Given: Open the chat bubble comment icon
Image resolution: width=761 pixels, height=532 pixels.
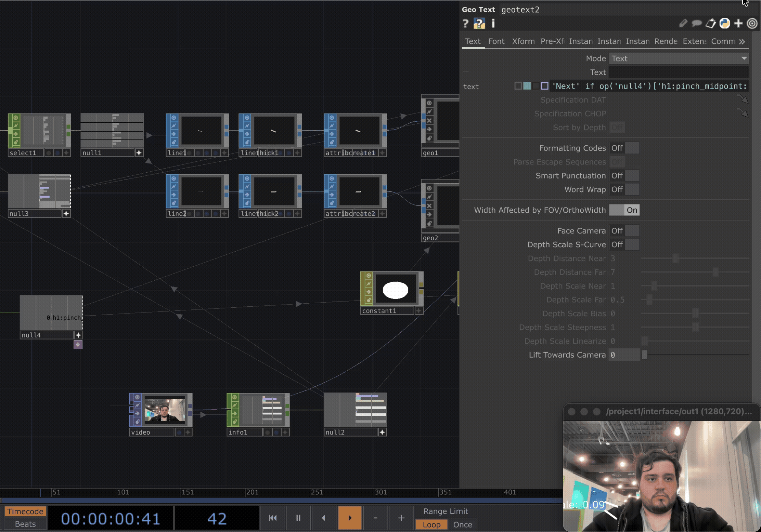Looking at the screenshot, I should pyautogui.click(x=697, y=24).
